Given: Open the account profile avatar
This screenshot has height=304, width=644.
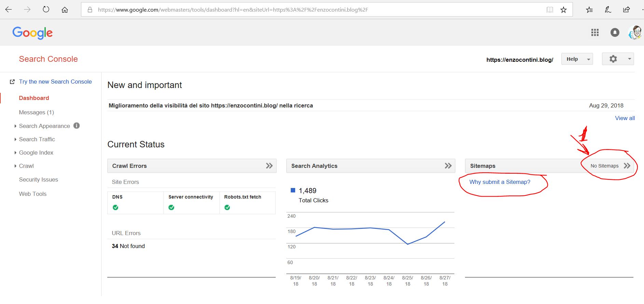Looking at the screenshot, I should 635,33.
